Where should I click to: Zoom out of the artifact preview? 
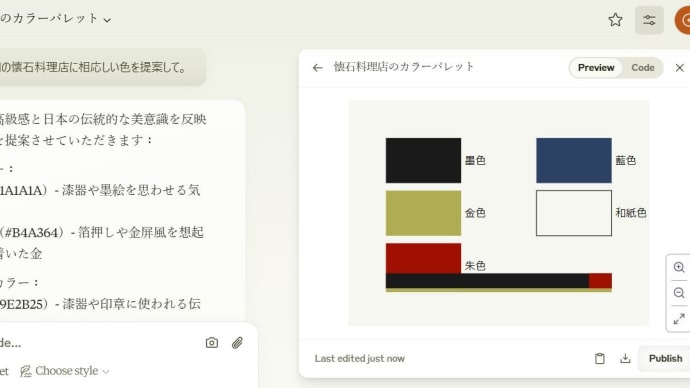[679, 293]
